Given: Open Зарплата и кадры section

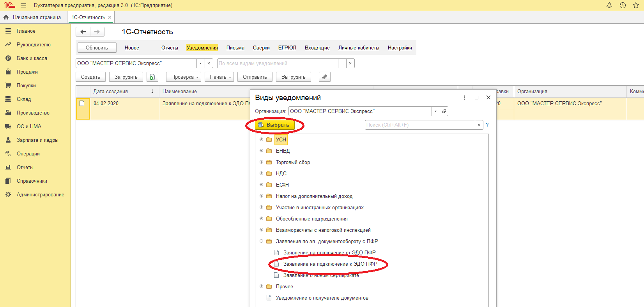Looking at the screenshot, I should click(37, 140).
